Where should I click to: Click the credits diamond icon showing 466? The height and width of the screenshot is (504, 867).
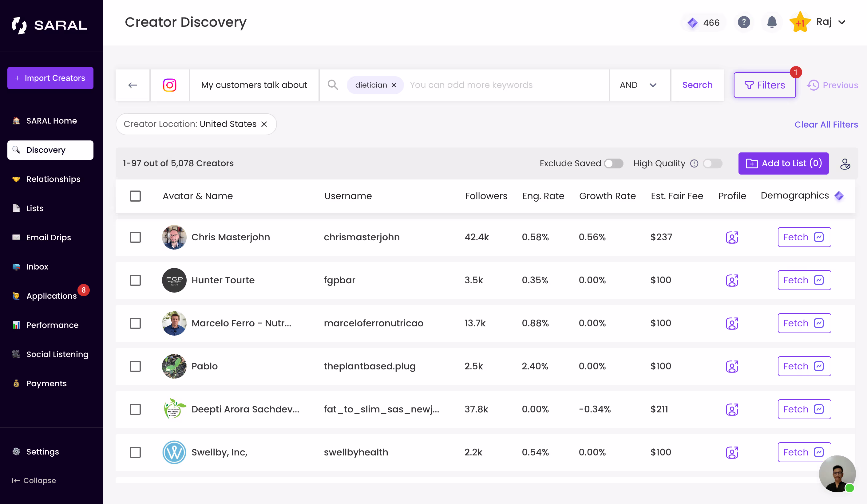pyautogui.click(x=692, y=23)
